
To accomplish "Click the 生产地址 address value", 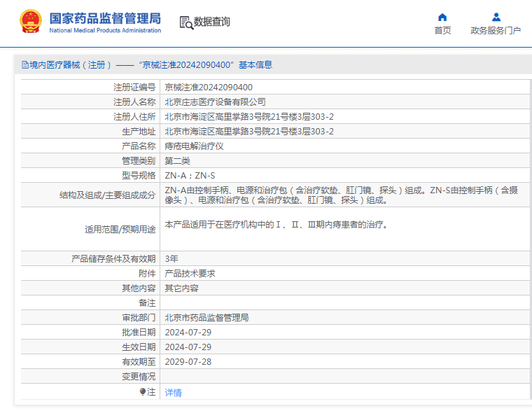I will pos(249,132).
